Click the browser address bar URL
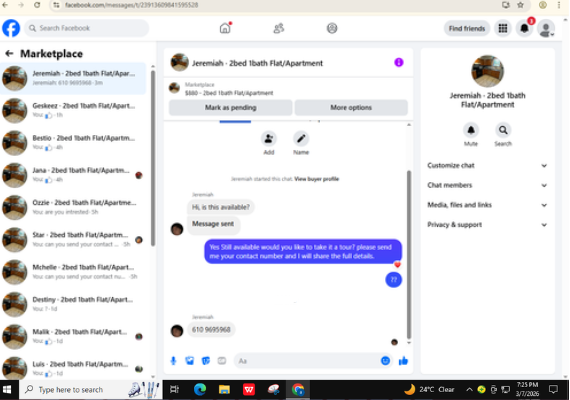570x400 pixels. pyautogui.click(x=132, y=5)
